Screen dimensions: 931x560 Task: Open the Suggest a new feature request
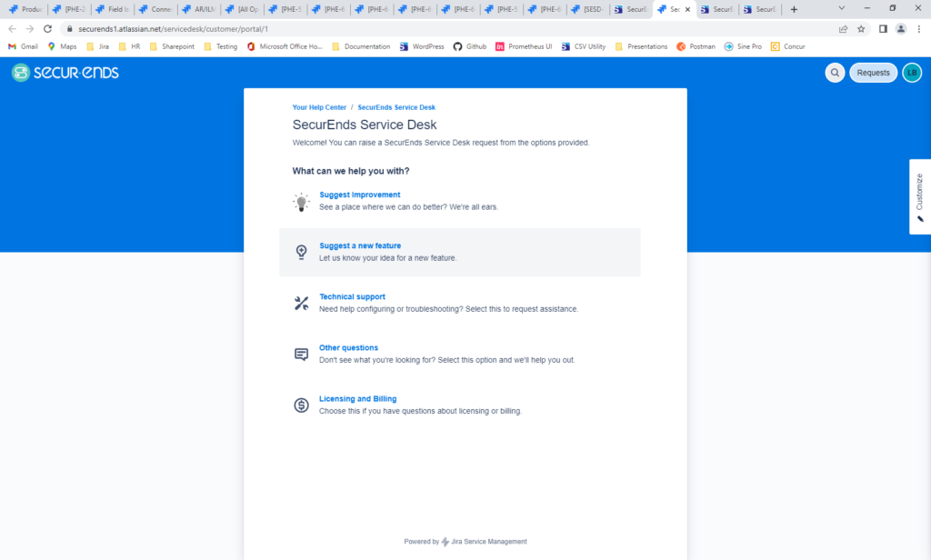360,245
